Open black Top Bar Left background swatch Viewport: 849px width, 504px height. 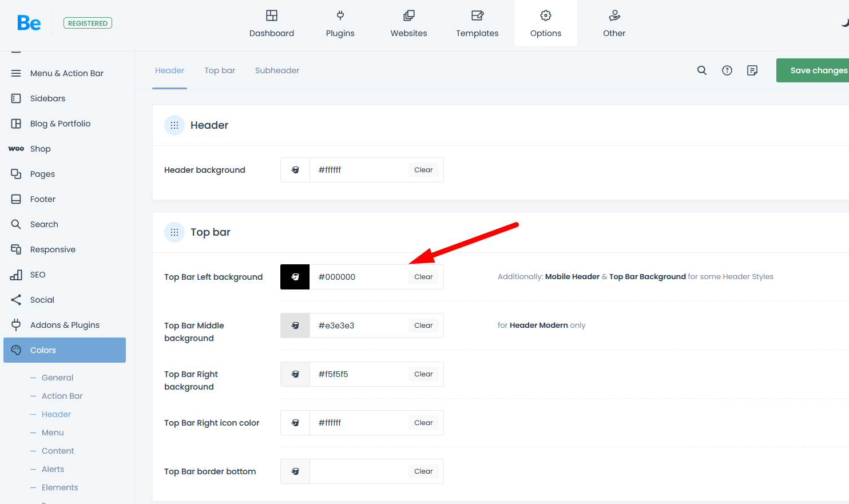[x=295, y=277]
